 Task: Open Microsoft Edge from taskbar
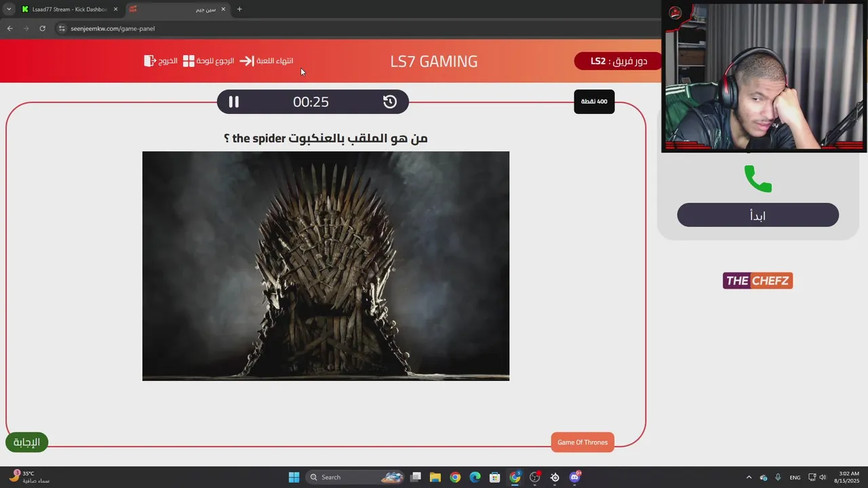tap(475, 477)
